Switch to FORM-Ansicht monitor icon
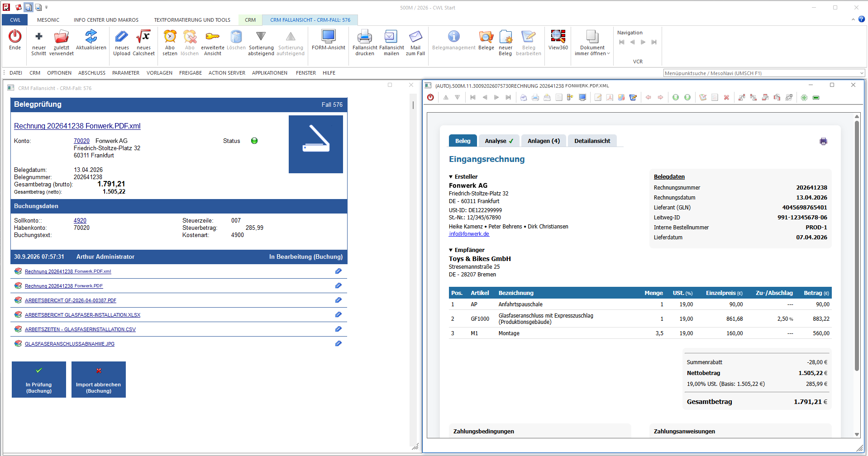 [x=328, y=36]
